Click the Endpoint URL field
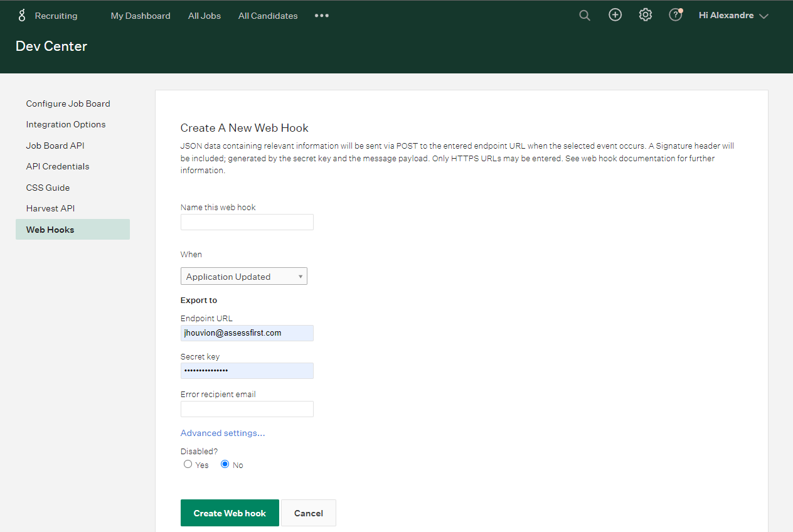The width and height of the screenshot is (793, 532). pyautogui.click(x=247, y=333)
